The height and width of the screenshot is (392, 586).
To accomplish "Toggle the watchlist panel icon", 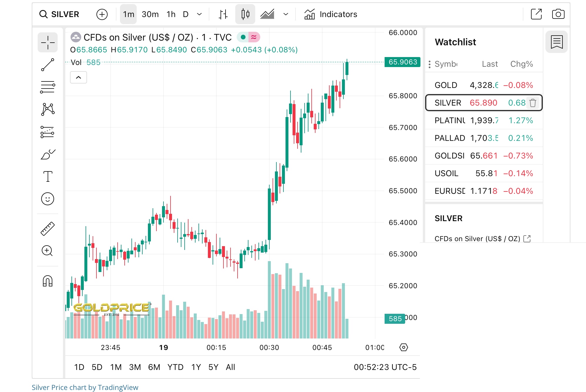I will [556, 42].
